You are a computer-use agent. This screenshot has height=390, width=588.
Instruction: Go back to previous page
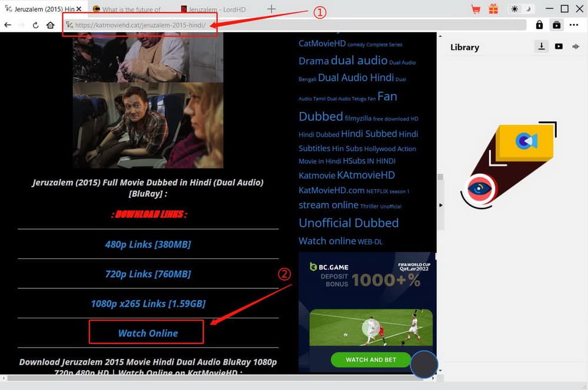[8, 25]
